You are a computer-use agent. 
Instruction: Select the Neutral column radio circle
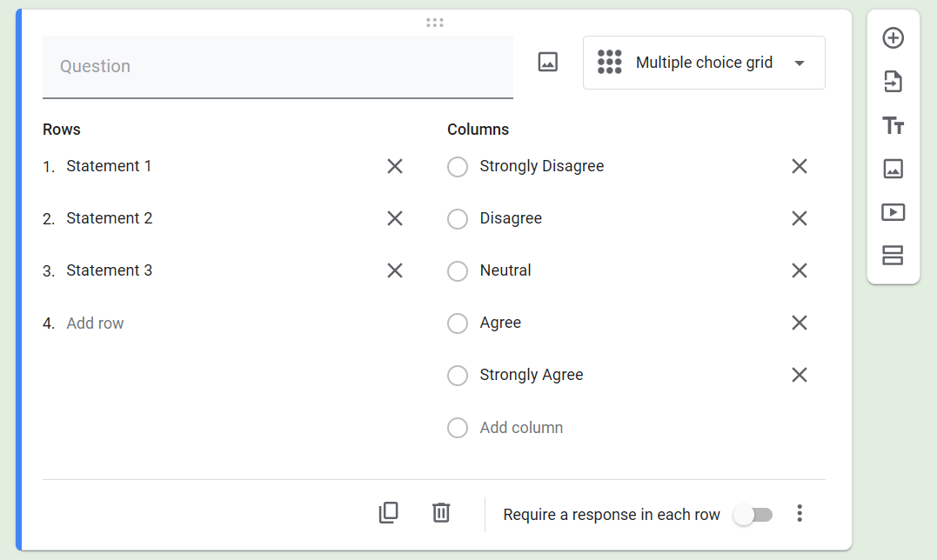(x=458, y=271)
